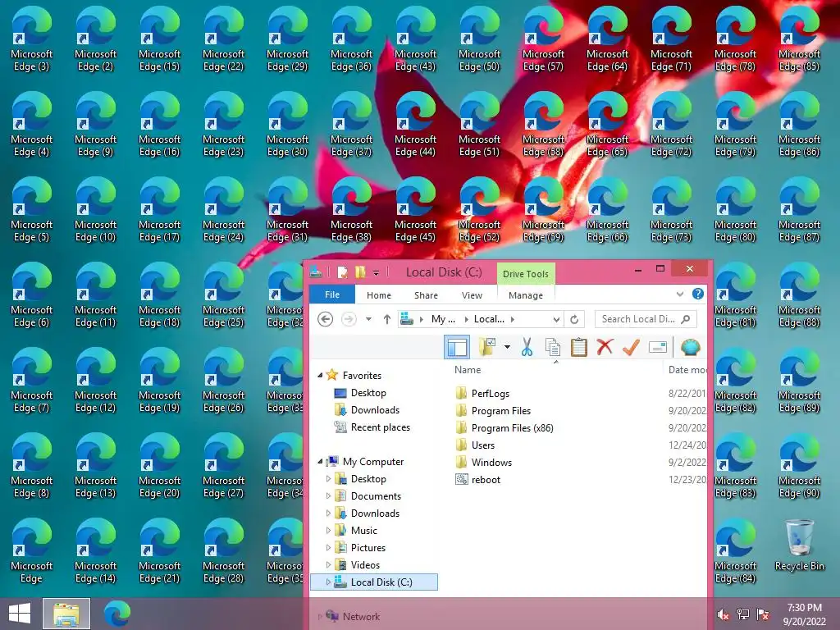Click the red X Delete icon
Viewport: 840px width, 630px height.
tap(605, 347)
